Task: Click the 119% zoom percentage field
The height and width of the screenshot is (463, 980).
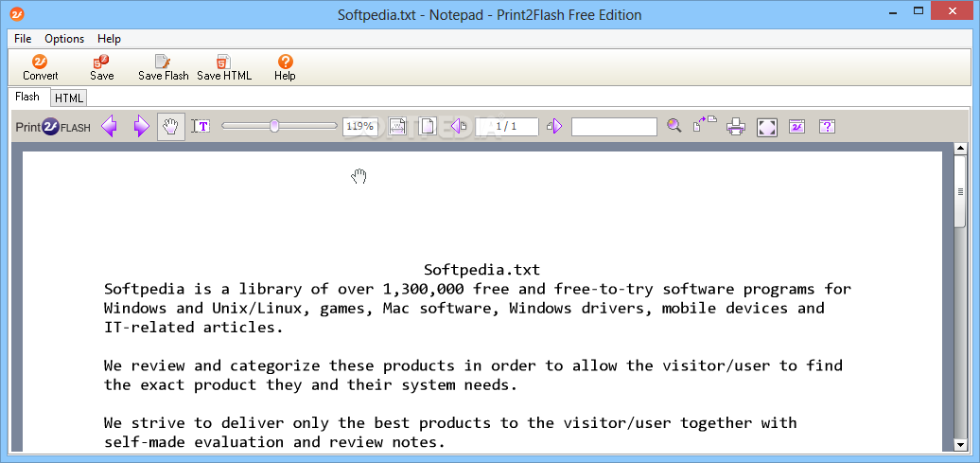Action: 360,126
